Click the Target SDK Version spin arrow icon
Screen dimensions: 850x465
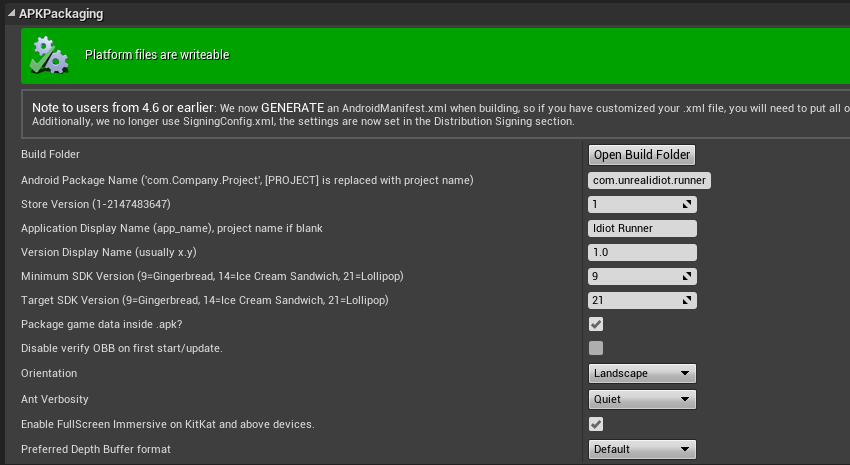click(x=687, y=300)
